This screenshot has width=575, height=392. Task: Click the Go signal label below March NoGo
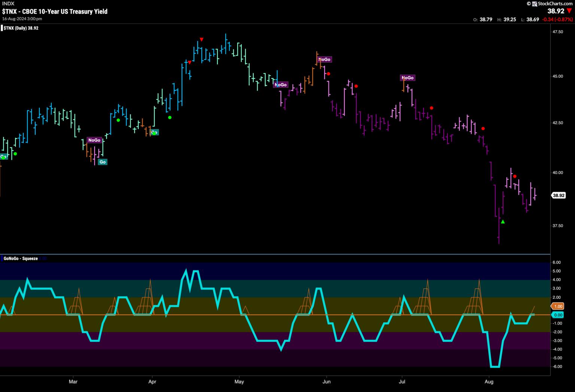pos(102,162)
